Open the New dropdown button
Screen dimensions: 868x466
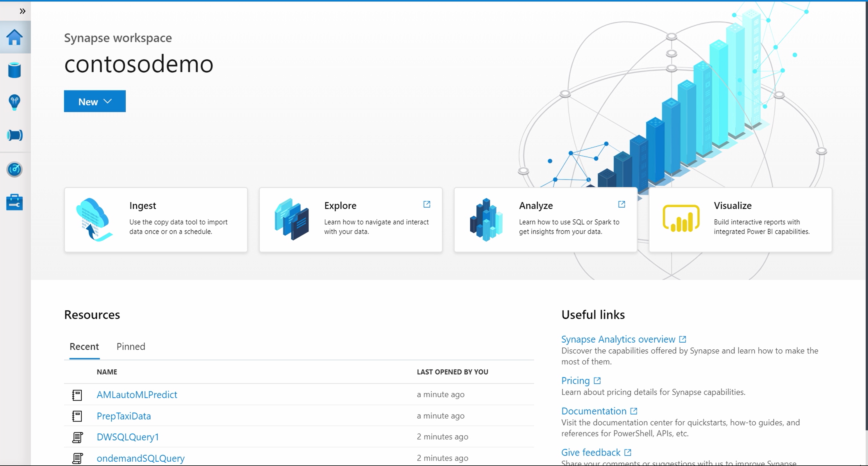click(x=95, y=101)
